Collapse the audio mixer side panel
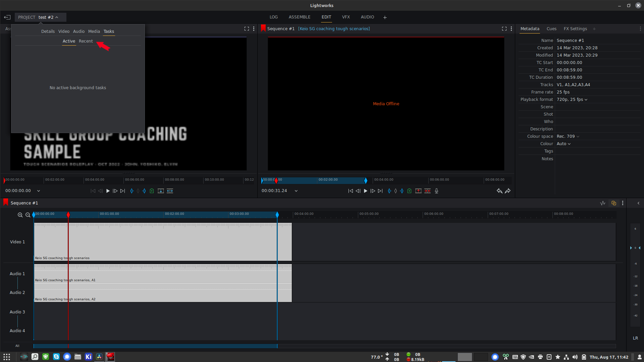 (x=638, y=203)
